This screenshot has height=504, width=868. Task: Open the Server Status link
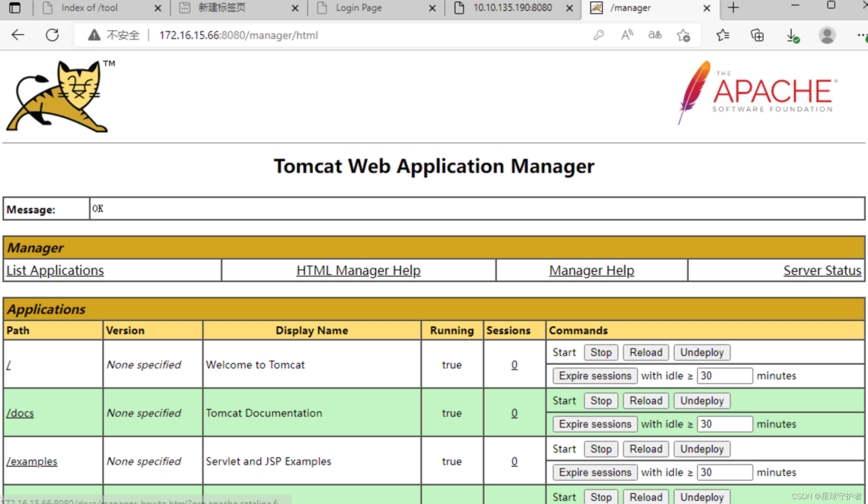(822, 270)
